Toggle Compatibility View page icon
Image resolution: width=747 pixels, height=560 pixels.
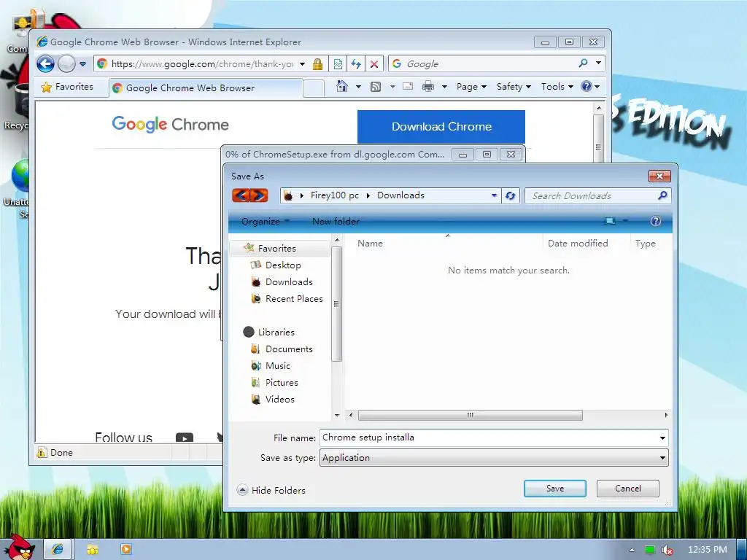click(338, 64)
